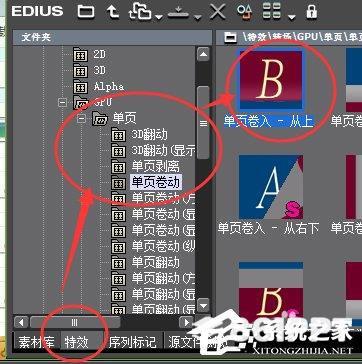362x364 pixels.
Task: Click the import/download preset icon
Action: point(178,12)
